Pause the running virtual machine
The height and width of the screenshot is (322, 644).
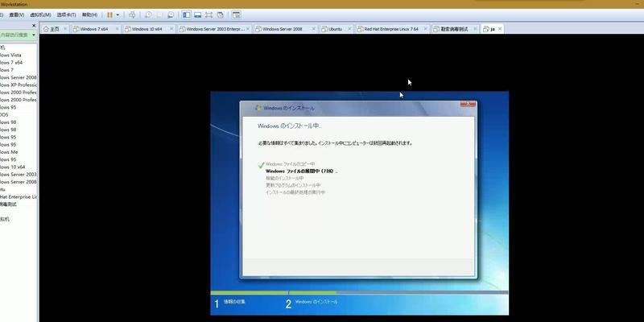(109, 14)
